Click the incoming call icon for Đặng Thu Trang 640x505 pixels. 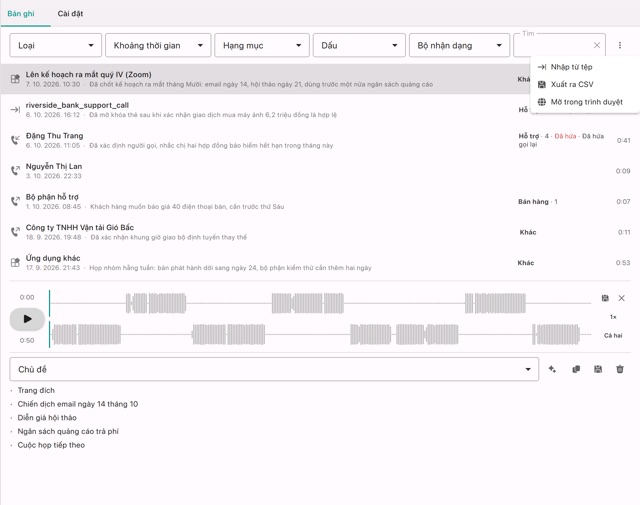[15, 140]
